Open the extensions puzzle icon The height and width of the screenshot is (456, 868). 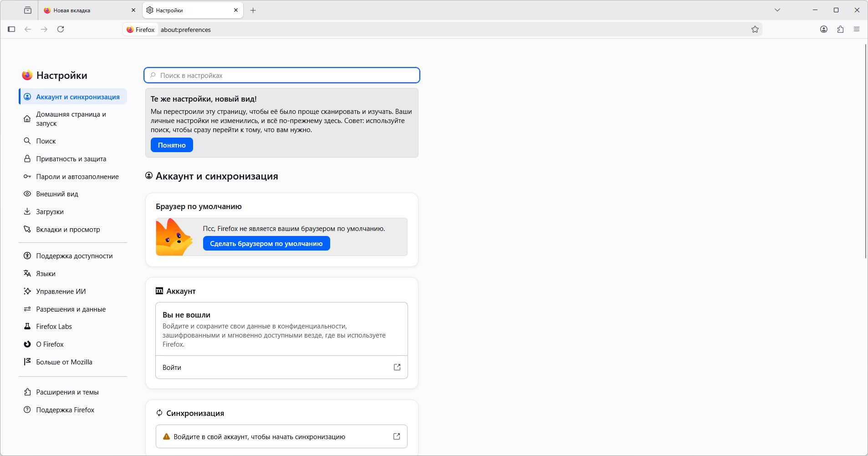(x=840, y=29)
